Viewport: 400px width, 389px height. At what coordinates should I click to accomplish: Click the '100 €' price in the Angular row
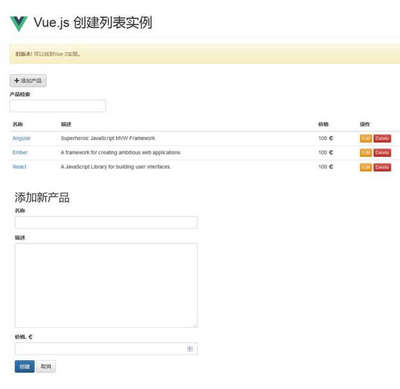point(326,138)
